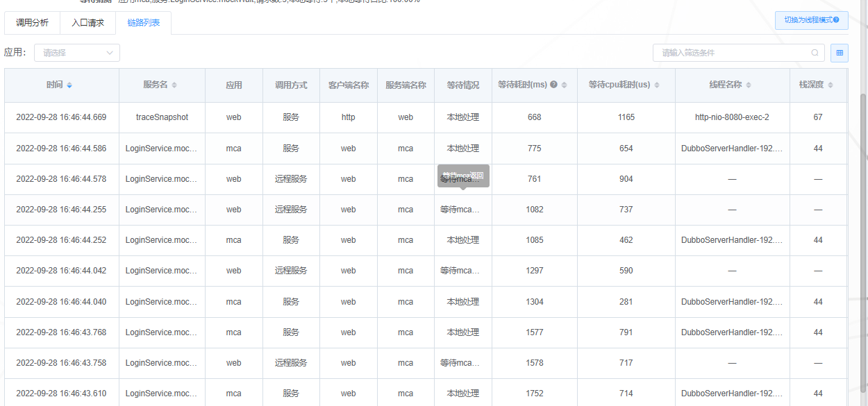Click wait time value 775
Screen dimensions: 868x406
click(x=535, y=149)
